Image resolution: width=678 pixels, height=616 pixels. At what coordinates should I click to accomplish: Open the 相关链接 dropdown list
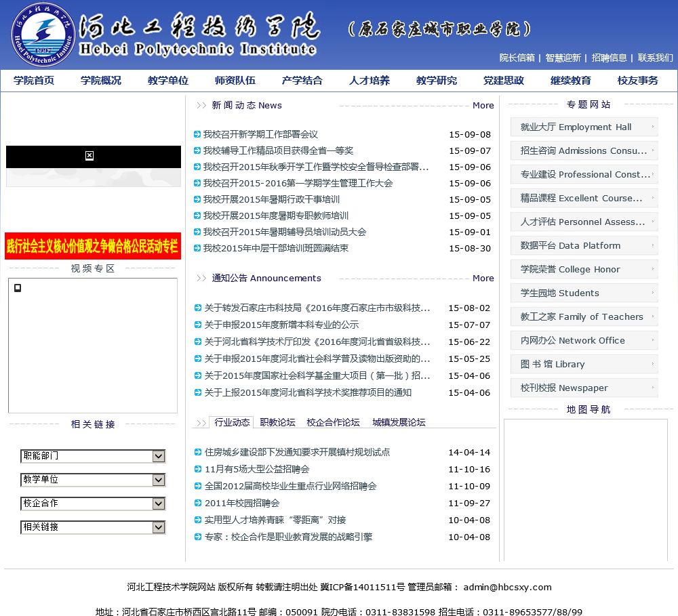93,527
